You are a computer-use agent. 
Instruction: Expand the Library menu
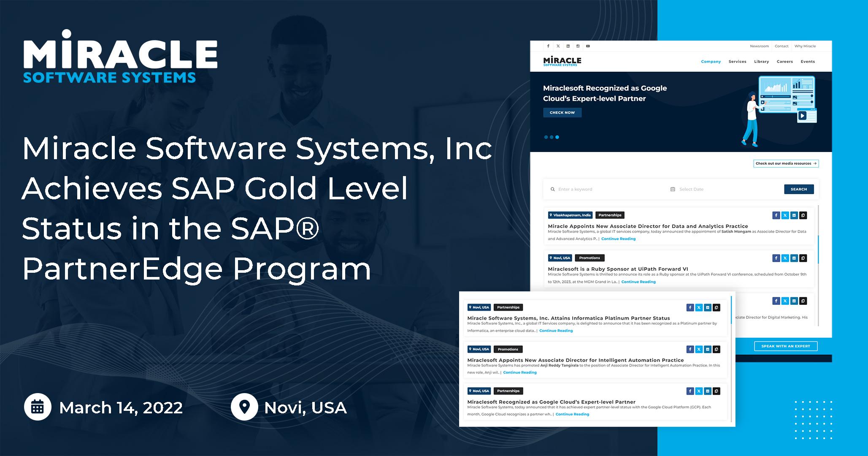761,61
